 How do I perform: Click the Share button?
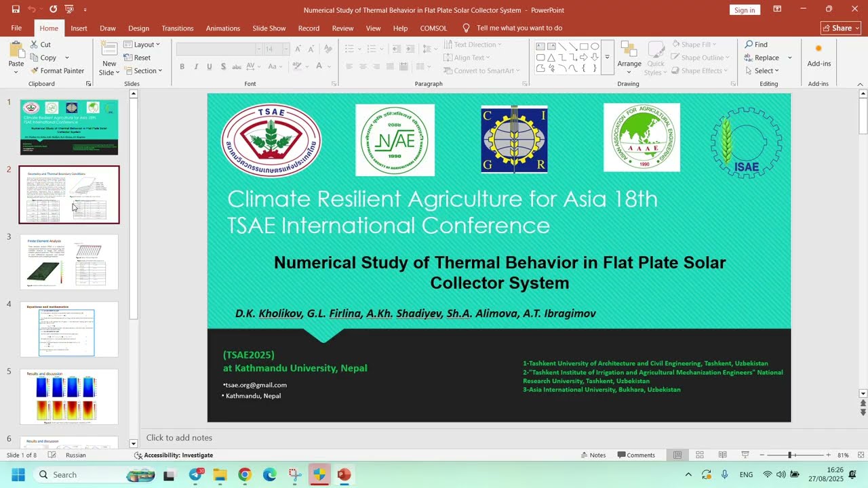[840, 28]
